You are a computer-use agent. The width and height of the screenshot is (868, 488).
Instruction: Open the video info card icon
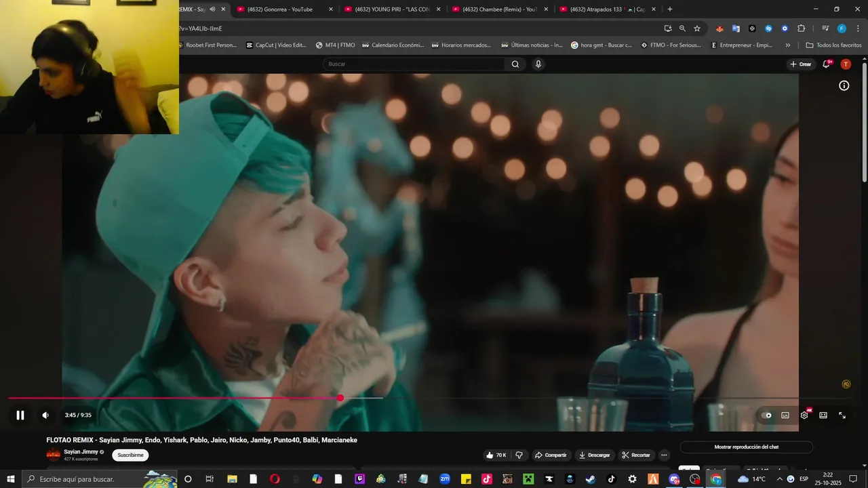[844, 85]
